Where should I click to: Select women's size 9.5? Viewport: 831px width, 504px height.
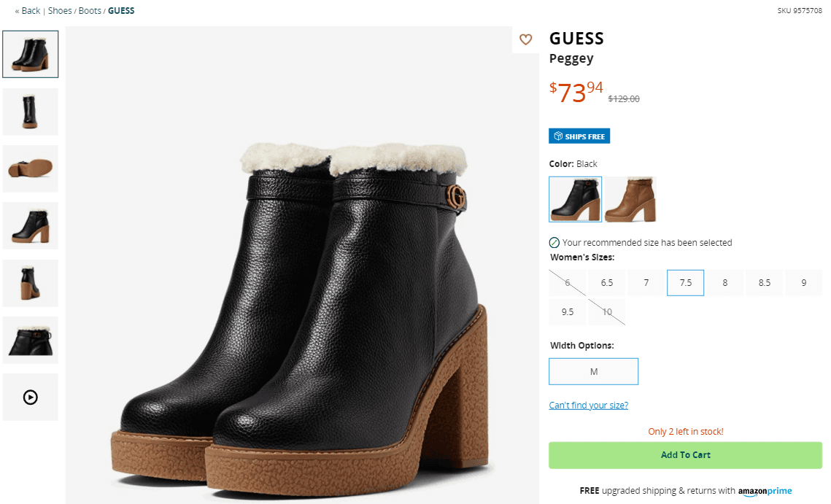(567, 311)
